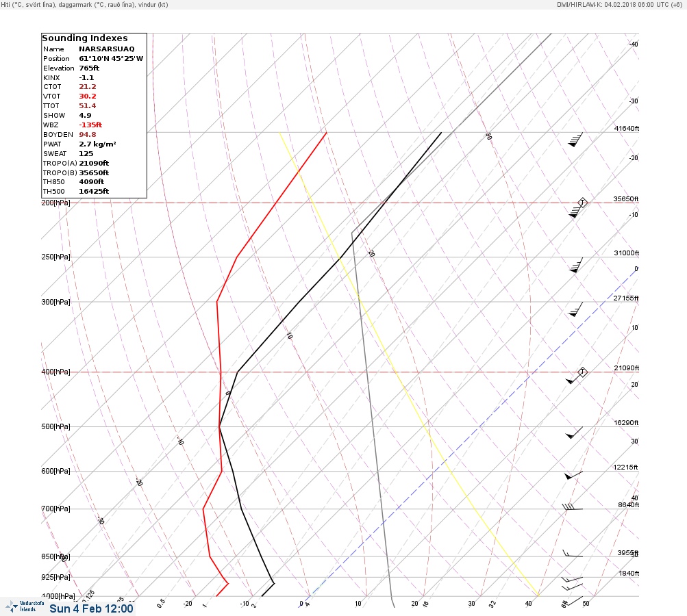
Task: Click the 500[hPa] pressure label
Action: (55, 426)
